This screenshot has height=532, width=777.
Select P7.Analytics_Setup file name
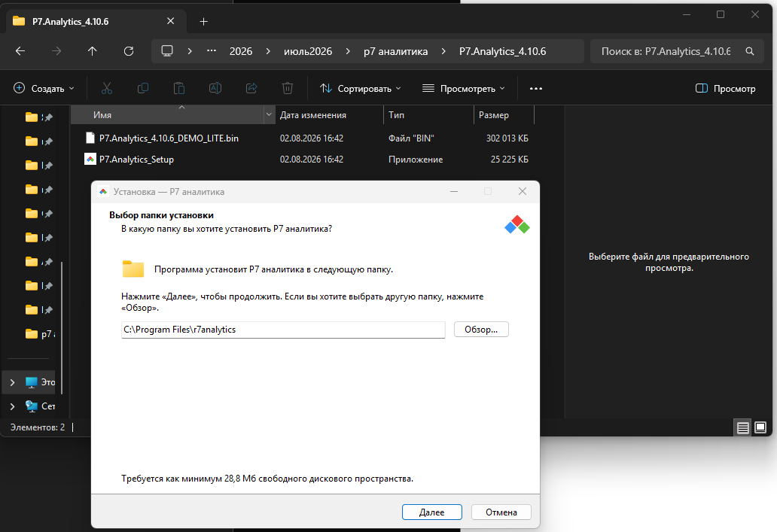136,160
